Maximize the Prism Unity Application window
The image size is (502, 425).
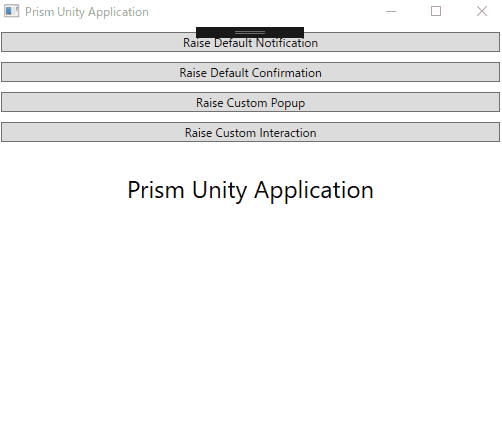[x=436, y=11]
